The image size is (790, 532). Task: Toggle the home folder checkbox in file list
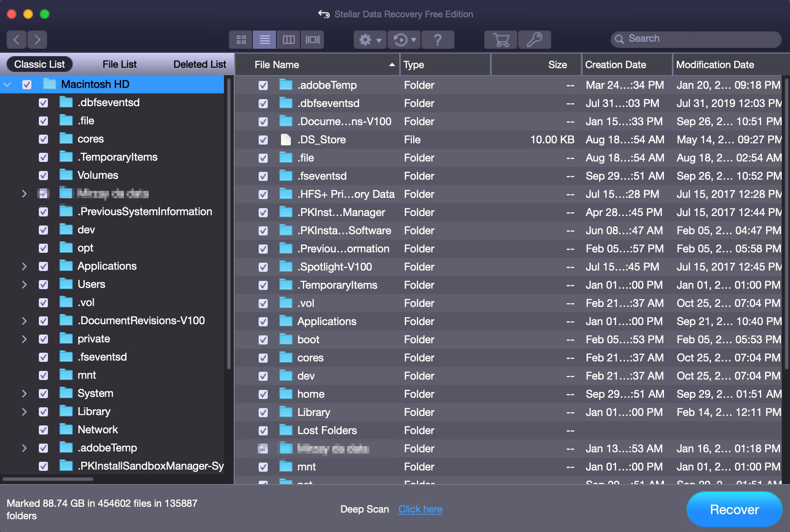click(x=263, y=394)
